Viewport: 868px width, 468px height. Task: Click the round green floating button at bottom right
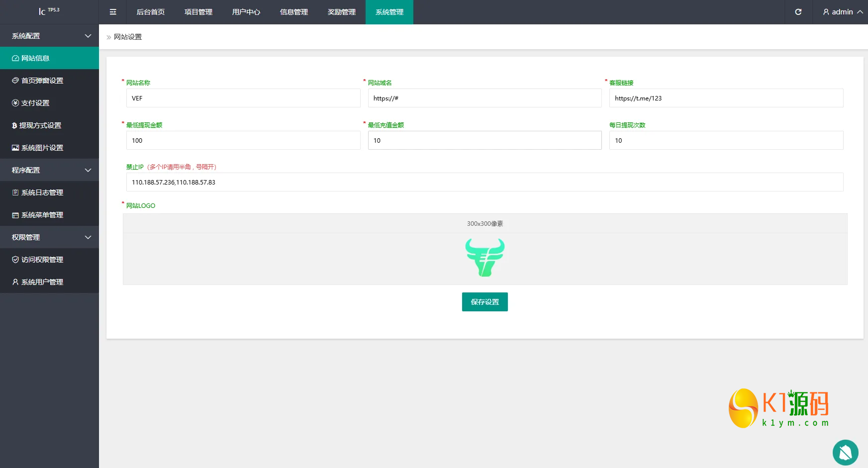tap(846, 453)
